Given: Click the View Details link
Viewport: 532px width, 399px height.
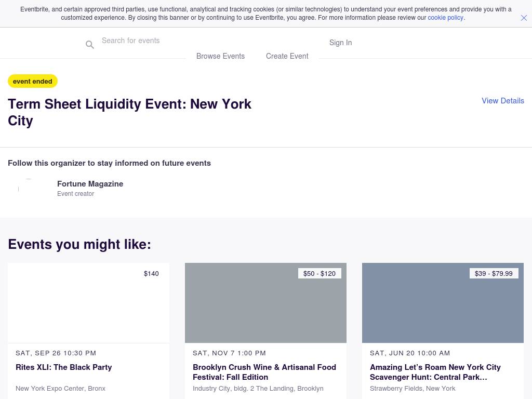Looking at the screenshot, I should point(502,101).
